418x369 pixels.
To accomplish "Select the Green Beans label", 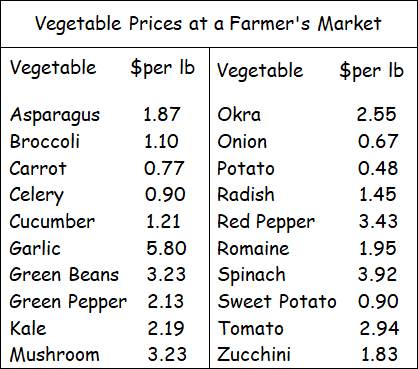I will 64,275.
